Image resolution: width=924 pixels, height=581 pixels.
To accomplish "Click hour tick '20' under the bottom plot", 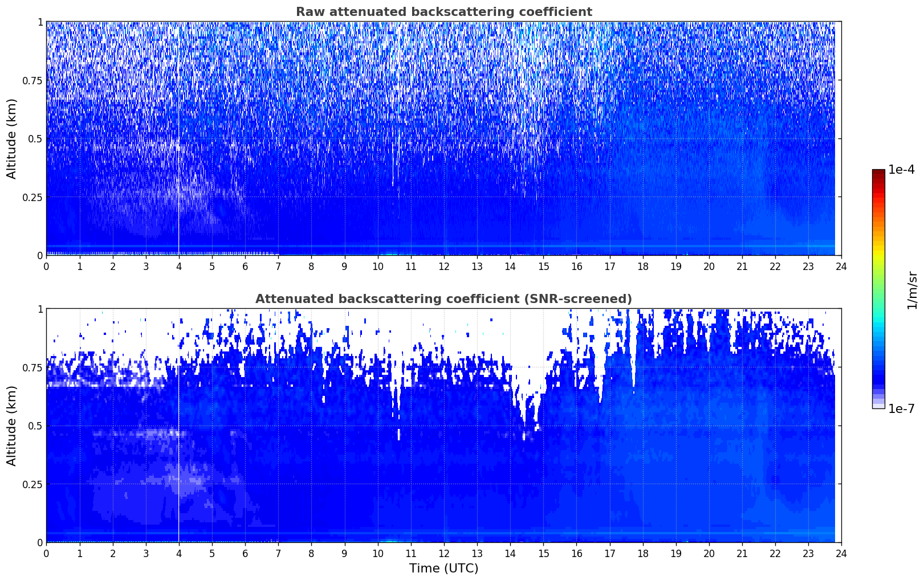I will point(709,553).
